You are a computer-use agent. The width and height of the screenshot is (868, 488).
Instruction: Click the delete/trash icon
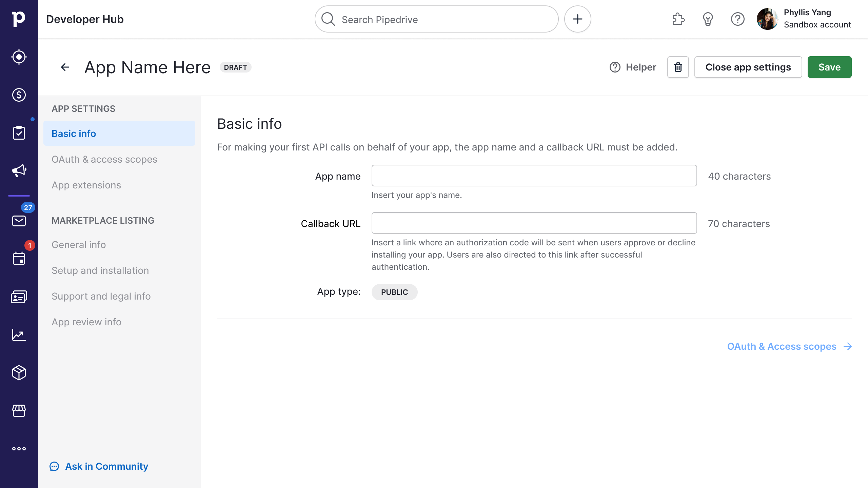pyautogui.click(x=678, y=67)
